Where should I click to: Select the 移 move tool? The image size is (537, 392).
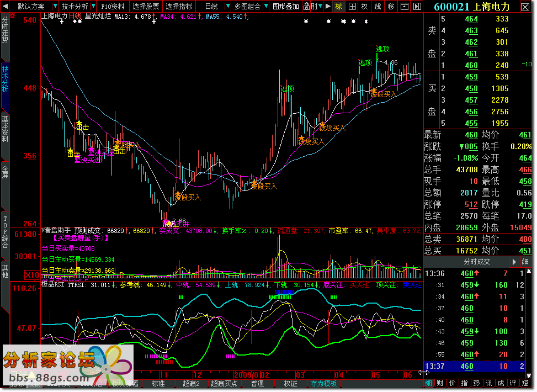click(x=391, y=6)
